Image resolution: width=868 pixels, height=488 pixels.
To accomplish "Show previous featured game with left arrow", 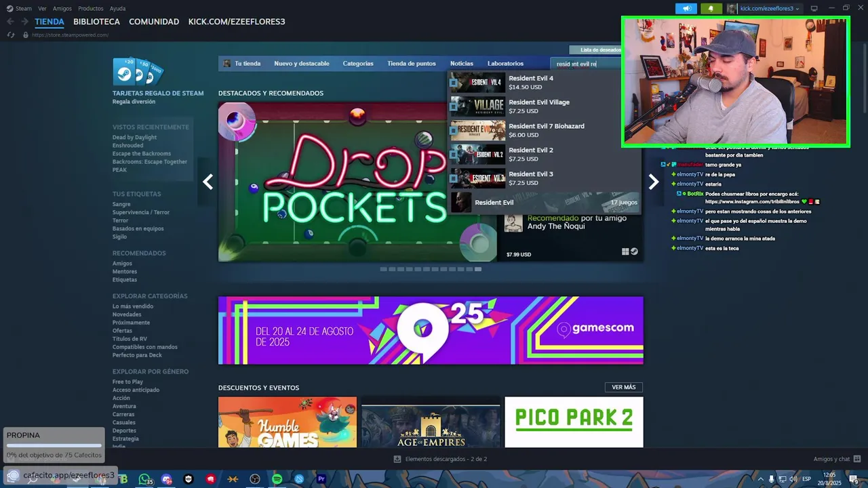I will click(208, 182).
